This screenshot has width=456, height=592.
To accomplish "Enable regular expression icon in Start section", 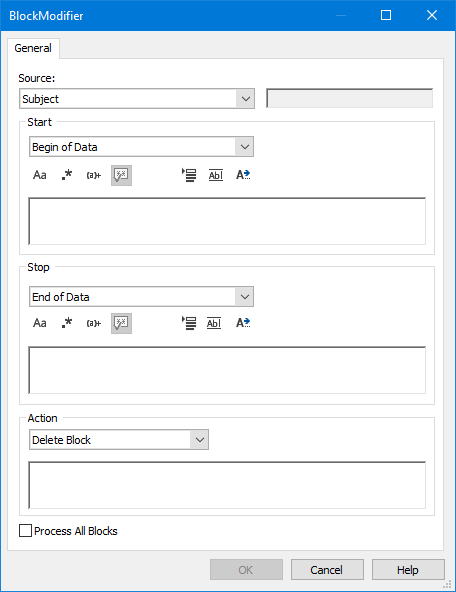I will pyautogui.click(x=67, y=175).
